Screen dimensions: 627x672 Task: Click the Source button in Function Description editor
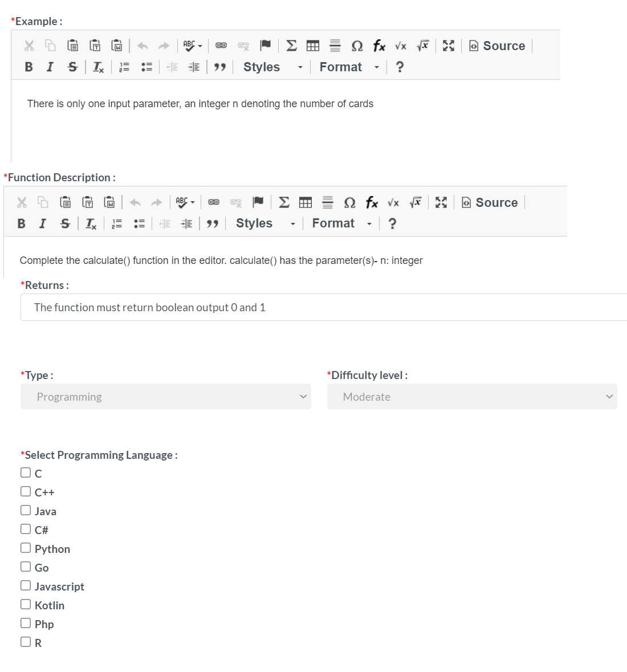tap(490, 202)
